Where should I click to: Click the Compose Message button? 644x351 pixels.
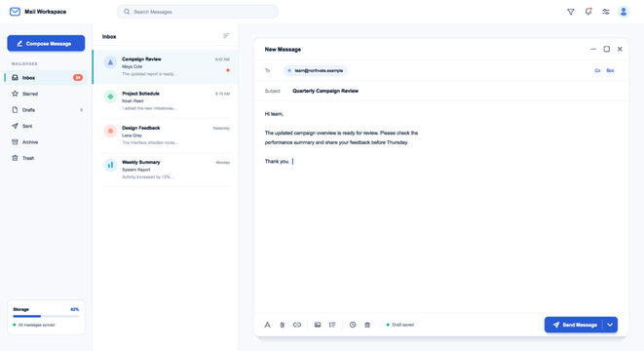[46, 43]
